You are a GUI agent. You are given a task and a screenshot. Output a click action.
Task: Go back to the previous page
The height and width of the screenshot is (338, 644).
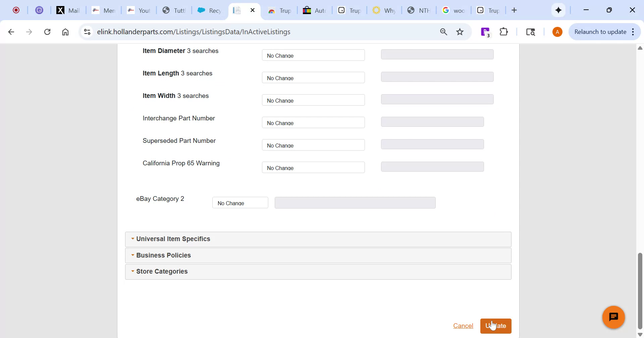(11, 32)
